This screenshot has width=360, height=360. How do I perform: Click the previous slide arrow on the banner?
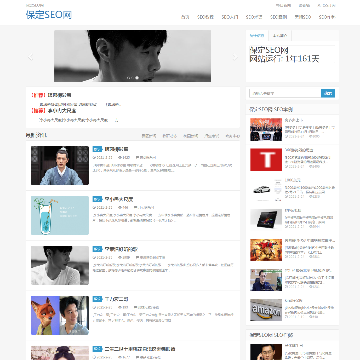click(30, 57)
